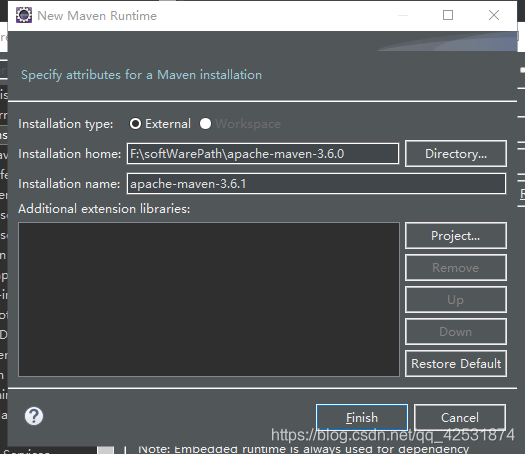The image size is (525, 454).
Task: Click the Eclipse icon in title bar
Action: 24,15
